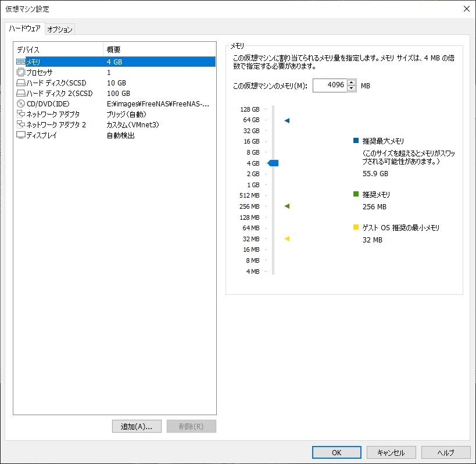The width and height of the screenshot is (476, 464).
Task: Click the memory slider thumb at 4 GB
Action: [273, 163]
